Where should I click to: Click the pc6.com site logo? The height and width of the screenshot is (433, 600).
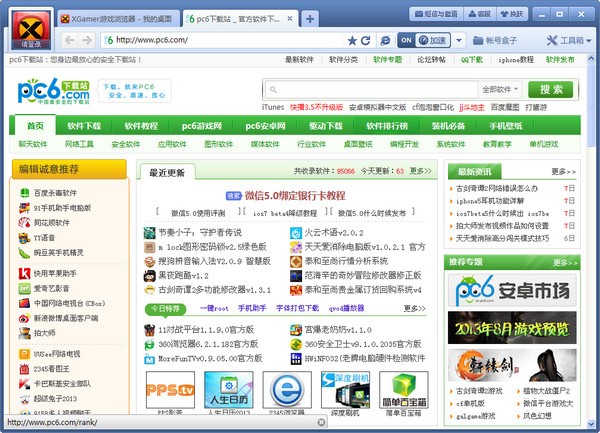pos(54,91)
